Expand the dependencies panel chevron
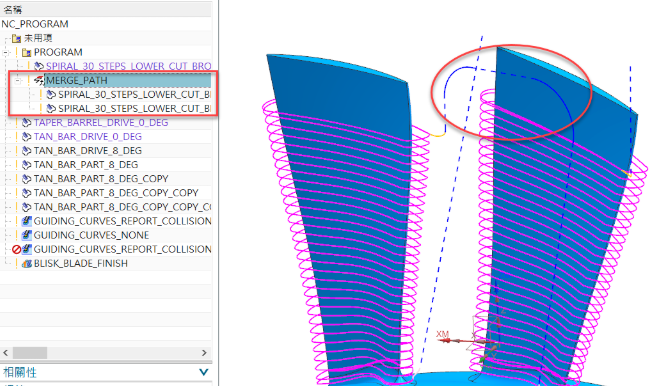Viewport: 668px width, 386px height. point(204,372)
